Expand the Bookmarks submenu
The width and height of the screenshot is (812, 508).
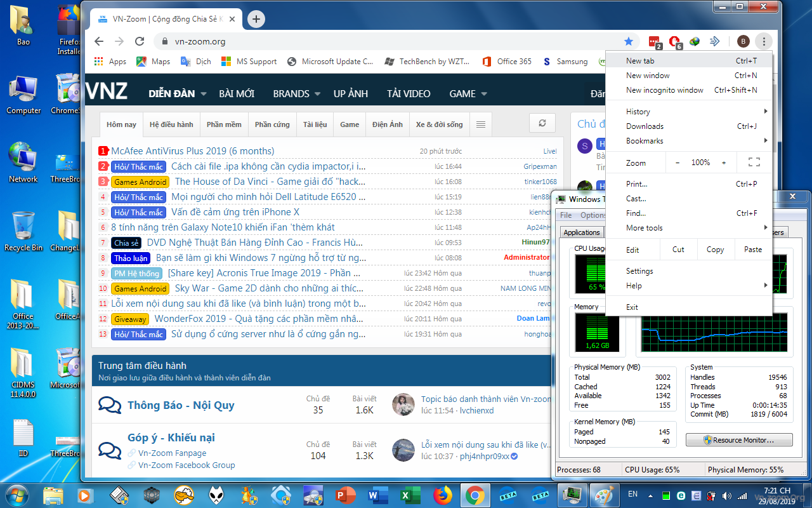coord(689,141)
